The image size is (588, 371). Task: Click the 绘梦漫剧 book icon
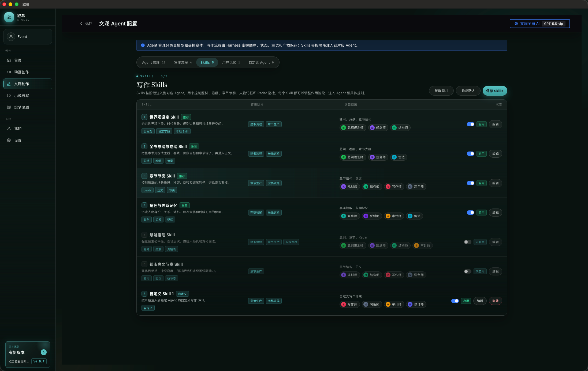(9, 107)
